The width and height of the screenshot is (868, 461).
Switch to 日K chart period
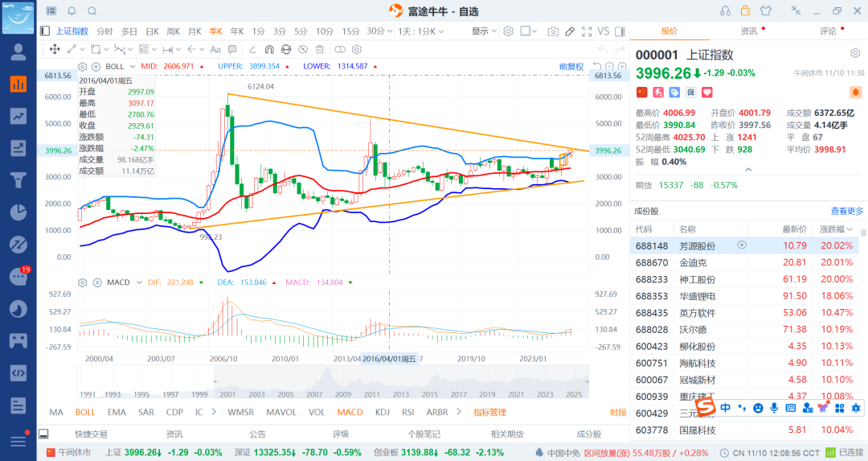[152, 31]
